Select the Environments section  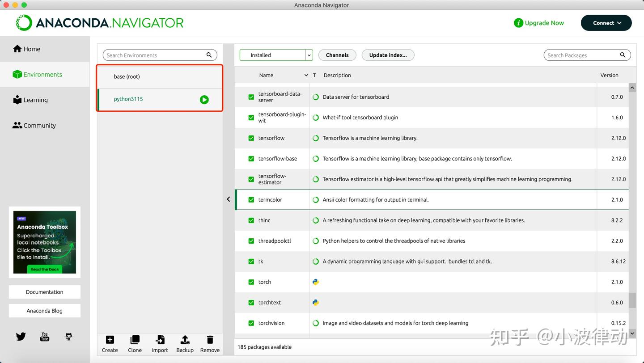tap(45, 74)
